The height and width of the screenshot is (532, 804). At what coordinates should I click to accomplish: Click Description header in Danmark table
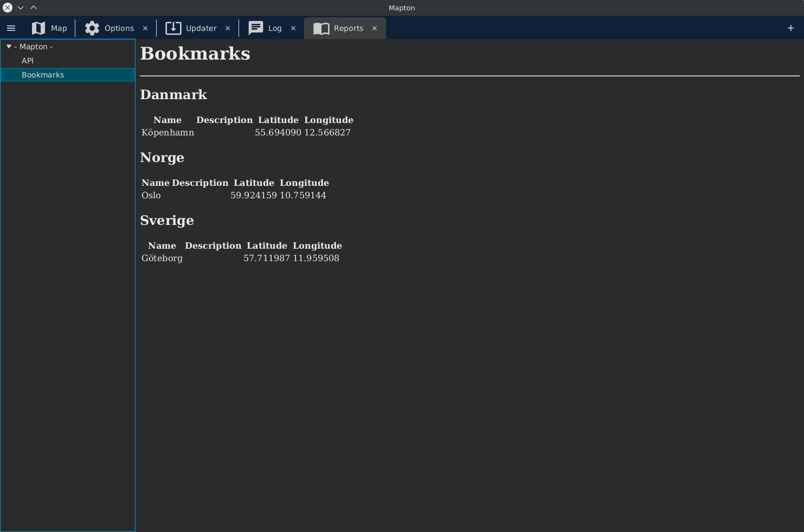pyautogui.click(x=224, y=120)
